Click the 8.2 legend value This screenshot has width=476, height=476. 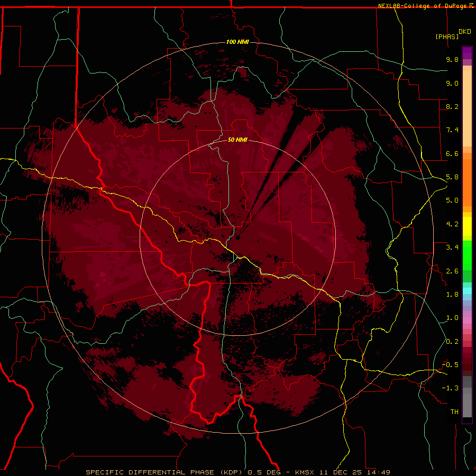452,106
